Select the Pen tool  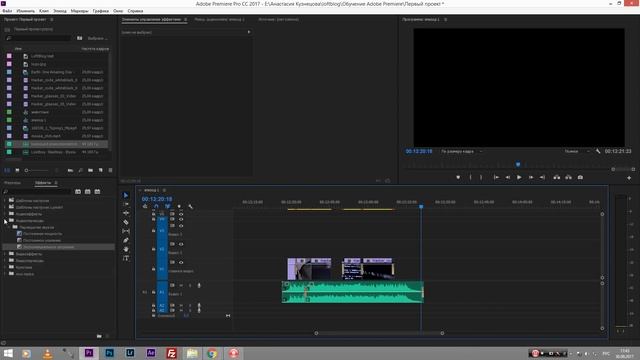[126, 240]
